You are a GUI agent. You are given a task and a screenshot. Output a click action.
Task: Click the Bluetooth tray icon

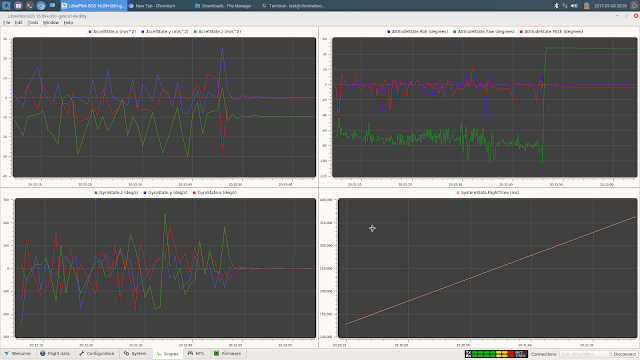point(556,6)
